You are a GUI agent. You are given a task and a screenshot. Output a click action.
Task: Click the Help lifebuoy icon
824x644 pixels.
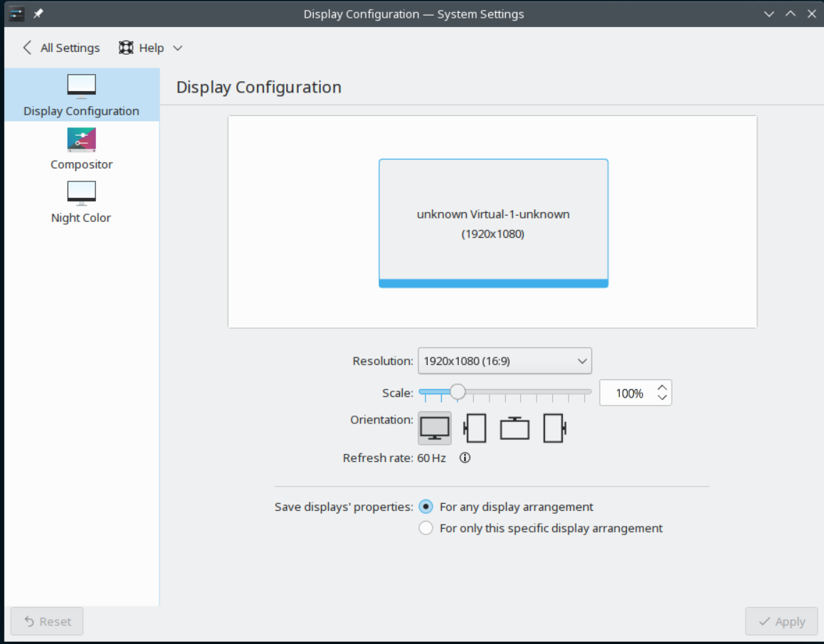coord(126,48)
